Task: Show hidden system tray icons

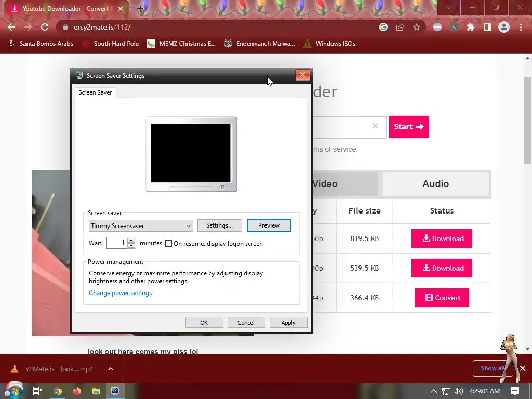Action: pos(434,391)
